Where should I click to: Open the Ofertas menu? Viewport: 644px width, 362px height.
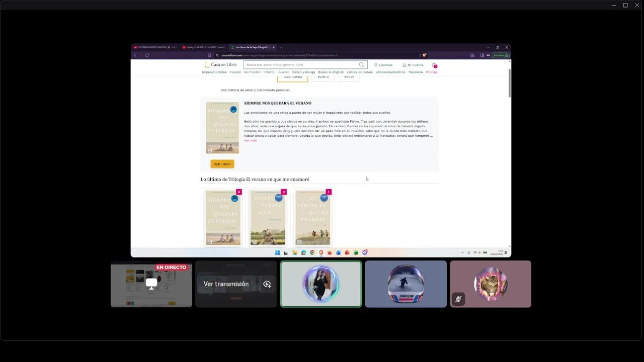pos(432,72)
